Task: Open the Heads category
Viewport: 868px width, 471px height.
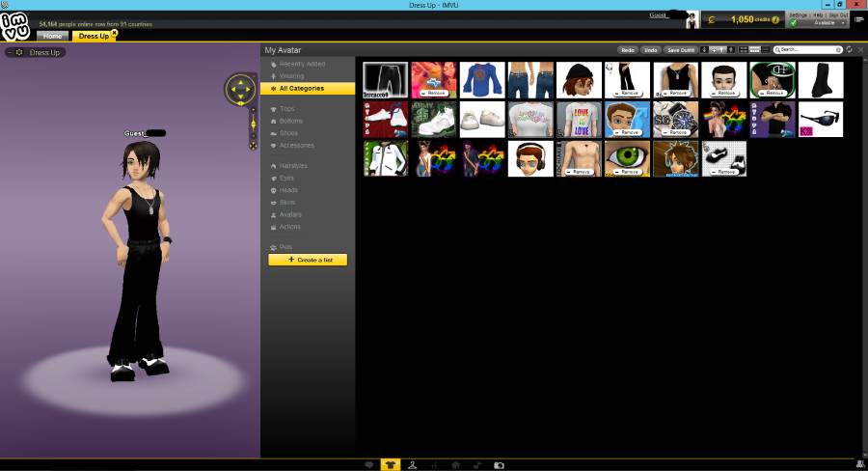Action: tap(288, 190)
